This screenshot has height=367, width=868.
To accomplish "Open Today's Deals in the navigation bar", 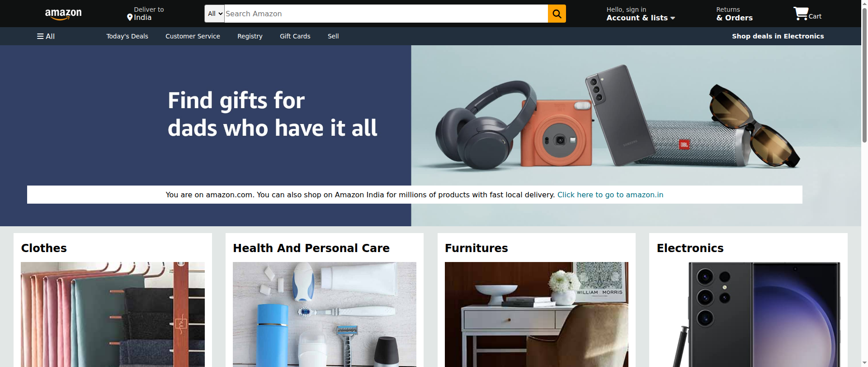I will (127, 36).
